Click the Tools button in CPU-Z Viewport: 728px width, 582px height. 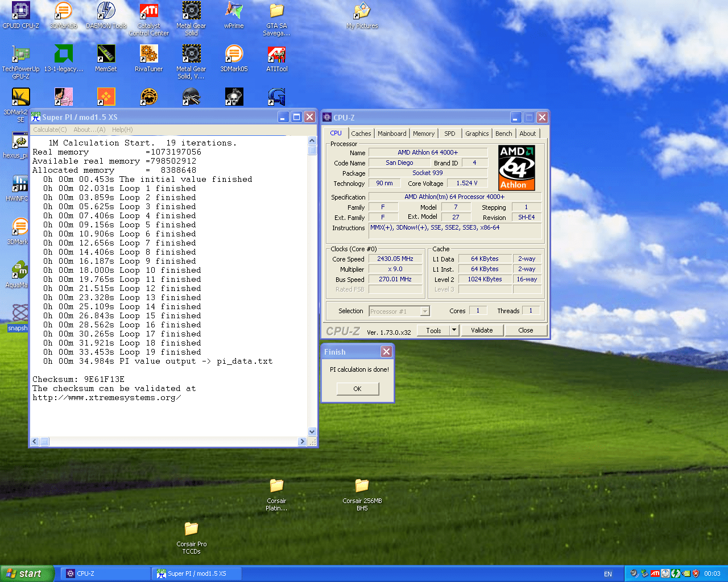433,330
